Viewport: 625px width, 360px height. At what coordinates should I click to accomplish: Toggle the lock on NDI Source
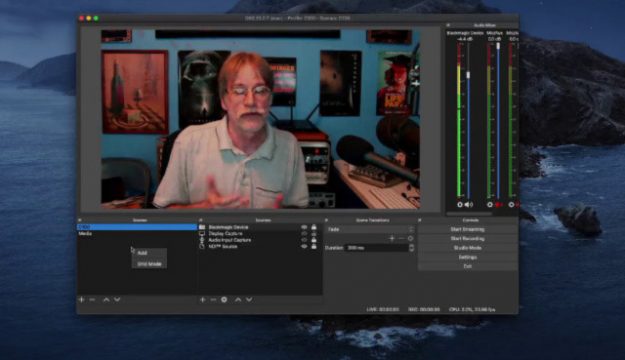[314, 246]
